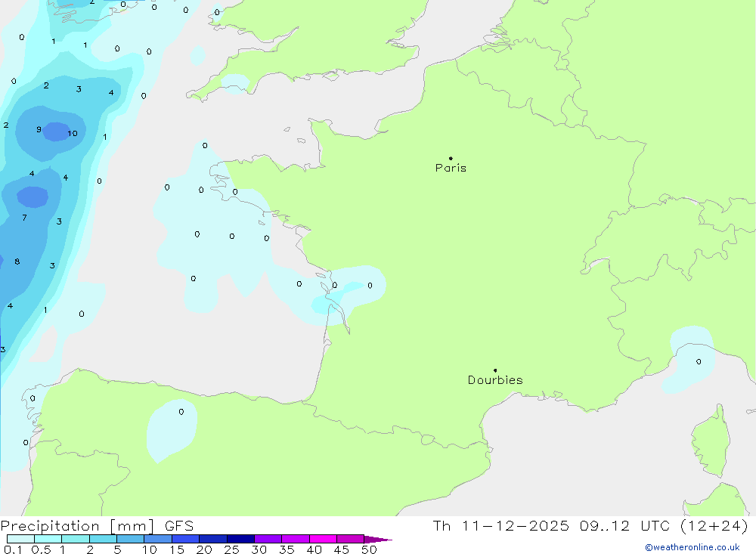Click the '25' legend scale label
This screenshot has width=756, height=554.
pos(231,549)
